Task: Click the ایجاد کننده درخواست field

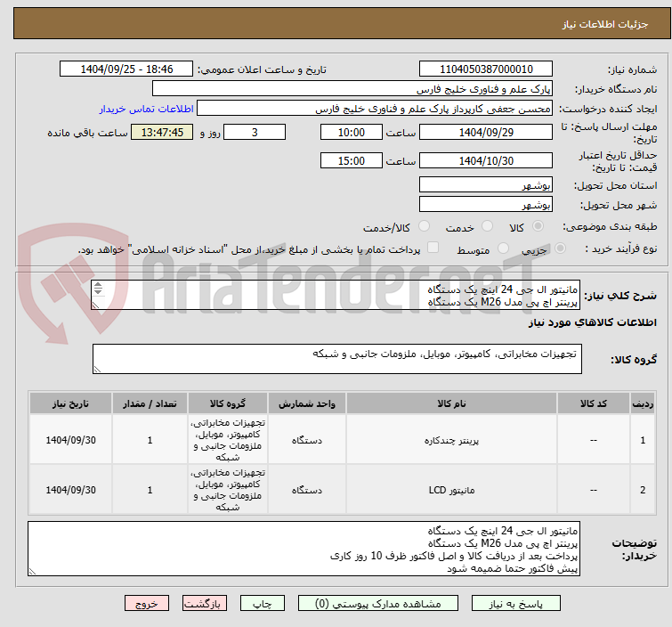Action: [x=375, y=109]
